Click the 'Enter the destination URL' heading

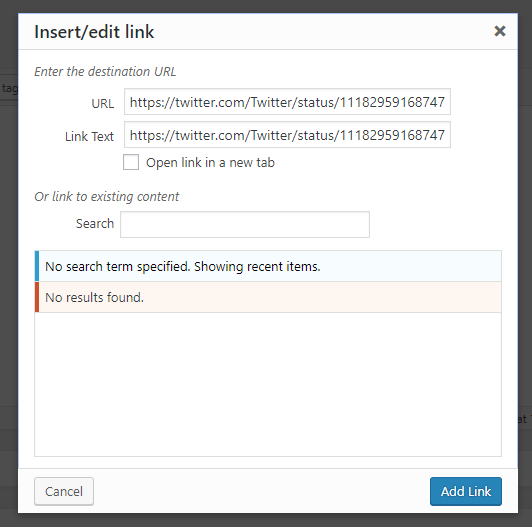coord(105,72)
